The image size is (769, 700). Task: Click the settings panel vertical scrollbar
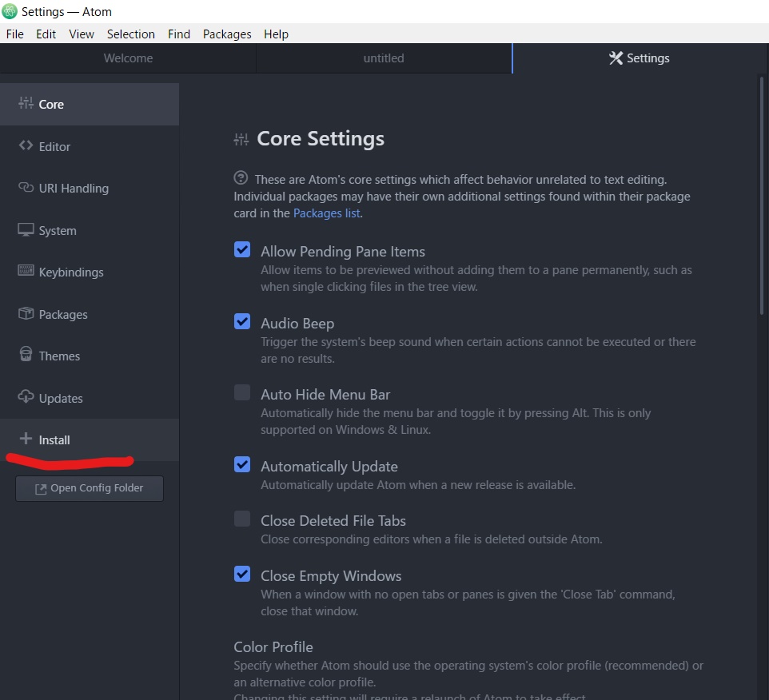tap(762, 195)
